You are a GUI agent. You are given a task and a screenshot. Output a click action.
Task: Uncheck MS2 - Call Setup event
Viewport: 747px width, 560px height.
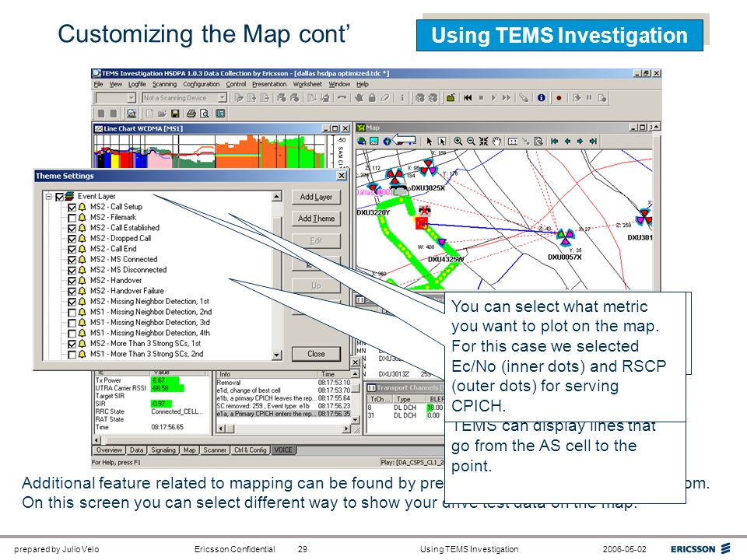click(72, 207)
